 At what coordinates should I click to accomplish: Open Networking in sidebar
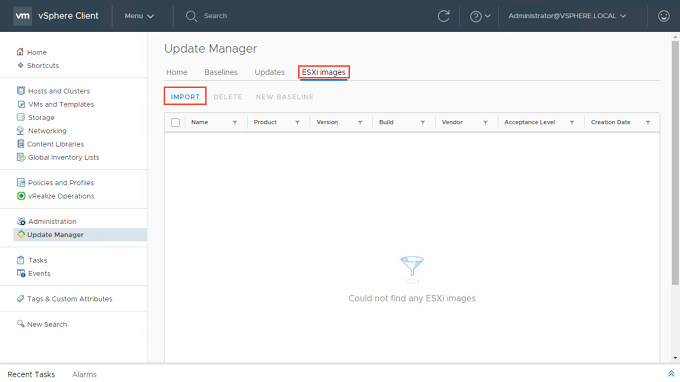tap(47, 131)
